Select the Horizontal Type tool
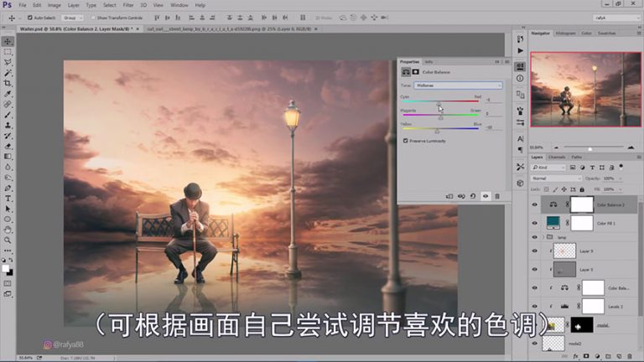 pyautogui.click(x=8, y=199)
